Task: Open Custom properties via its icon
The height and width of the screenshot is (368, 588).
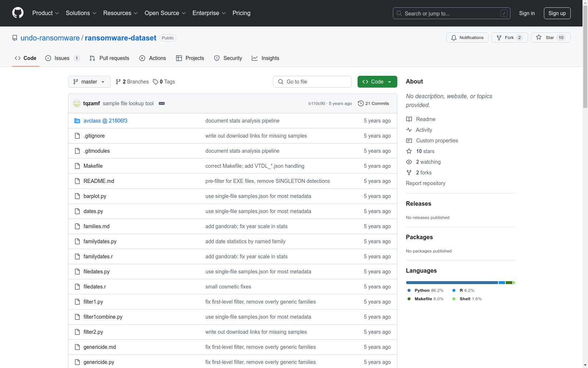Action: coord(409,141)
